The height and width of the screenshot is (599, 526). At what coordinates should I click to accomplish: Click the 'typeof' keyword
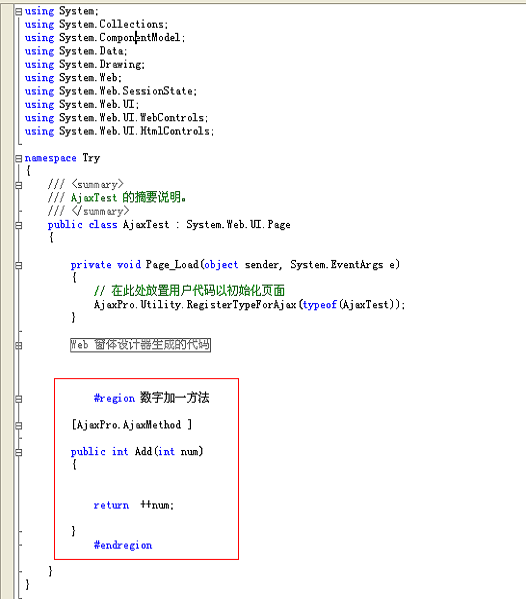click(319, 305)
